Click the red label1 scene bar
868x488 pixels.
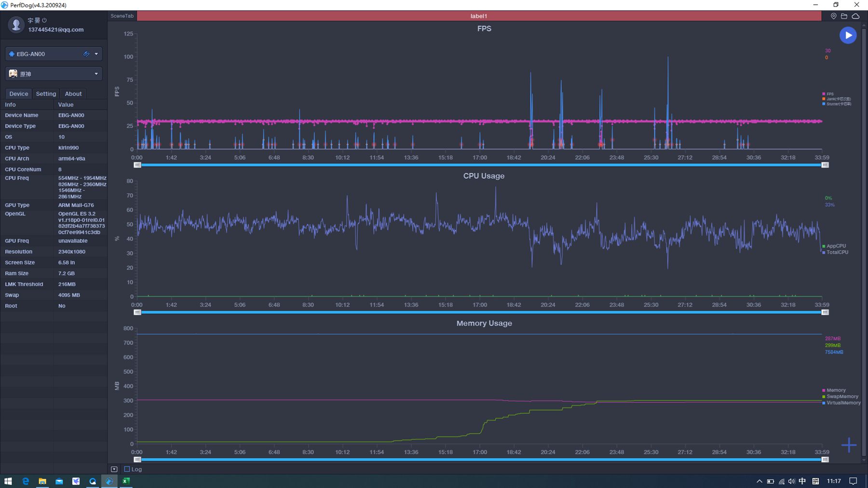479,16
